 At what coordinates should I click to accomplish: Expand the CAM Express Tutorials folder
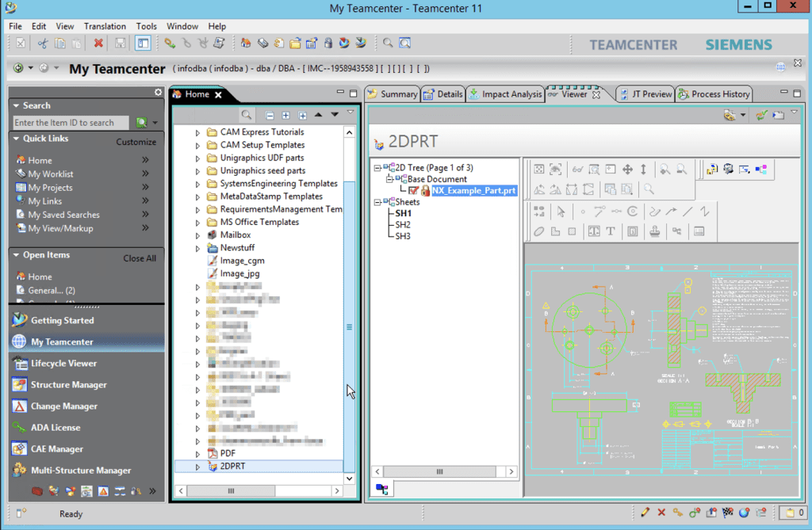(x=197, y=132)
